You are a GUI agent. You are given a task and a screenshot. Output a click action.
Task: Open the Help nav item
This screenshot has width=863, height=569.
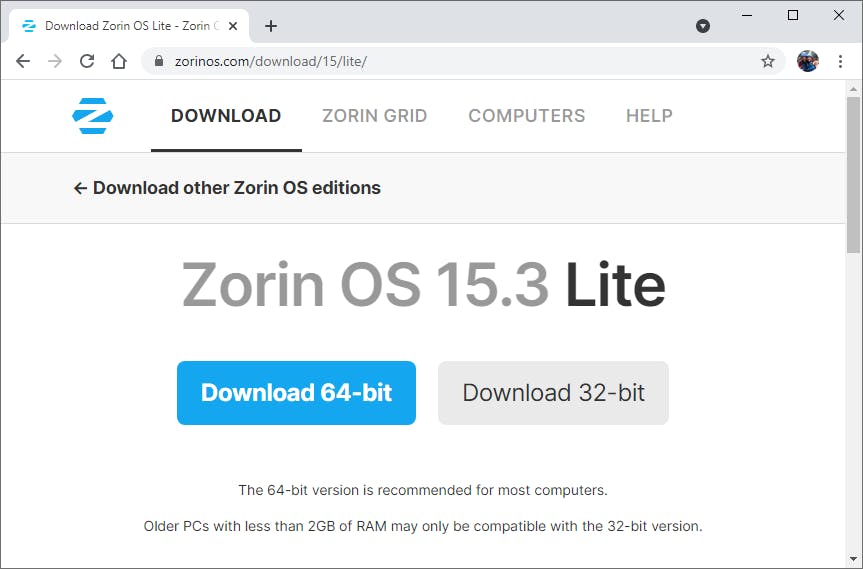[x=649, y=116]
